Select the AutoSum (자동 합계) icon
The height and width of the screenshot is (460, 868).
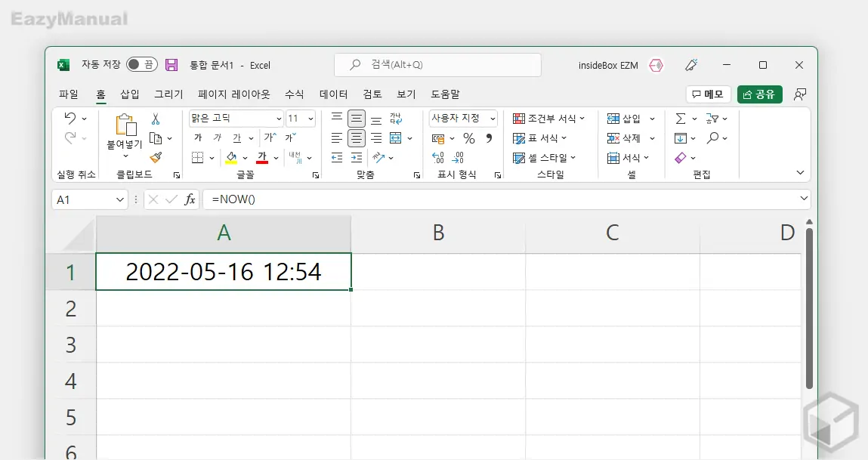682,118
